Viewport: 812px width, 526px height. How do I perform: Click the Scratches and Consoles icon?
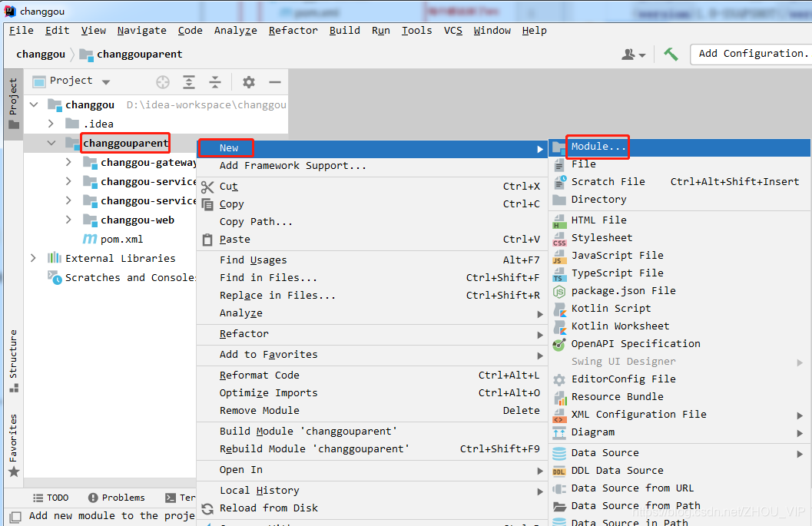click(x=55, y=277)
